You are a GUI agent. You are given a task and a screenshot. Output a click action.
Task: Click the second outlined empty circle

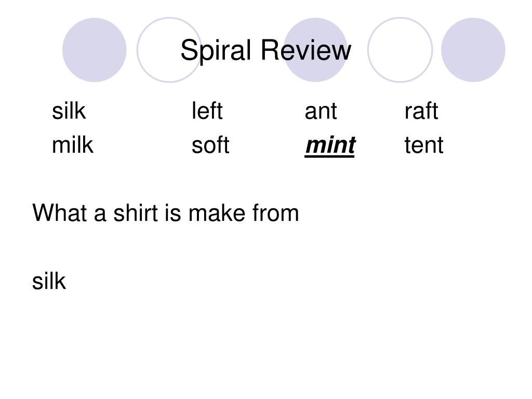click(400, 50)
